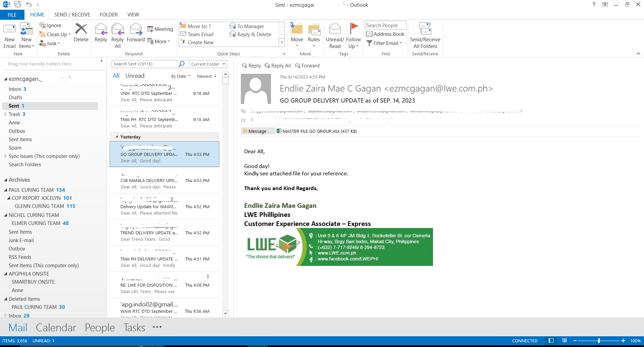The image size is (644, 347).
Task: Switch to the VIEW tab
Action: tap(133, 15)
